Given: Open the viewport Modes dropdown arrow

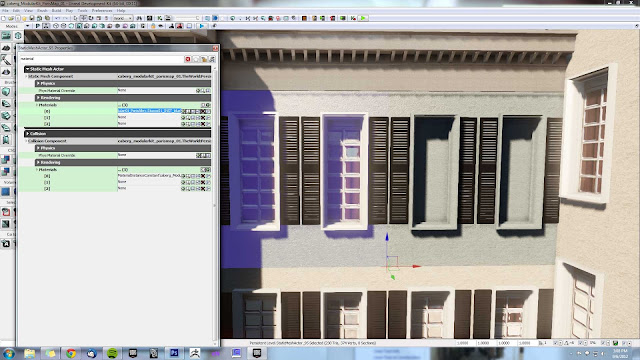Looking at the screenshot, I should pos(28,26).
